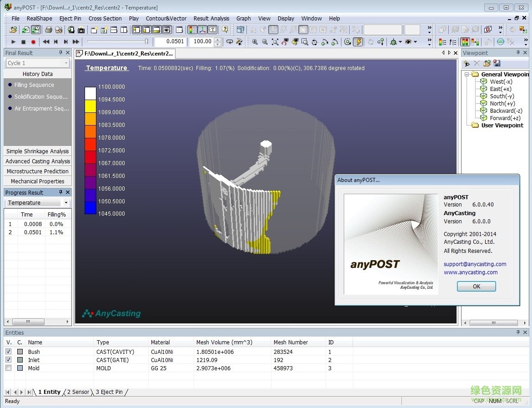
Task: Uncheck the Inlet entity visibility checkbox
Action: 9,360
